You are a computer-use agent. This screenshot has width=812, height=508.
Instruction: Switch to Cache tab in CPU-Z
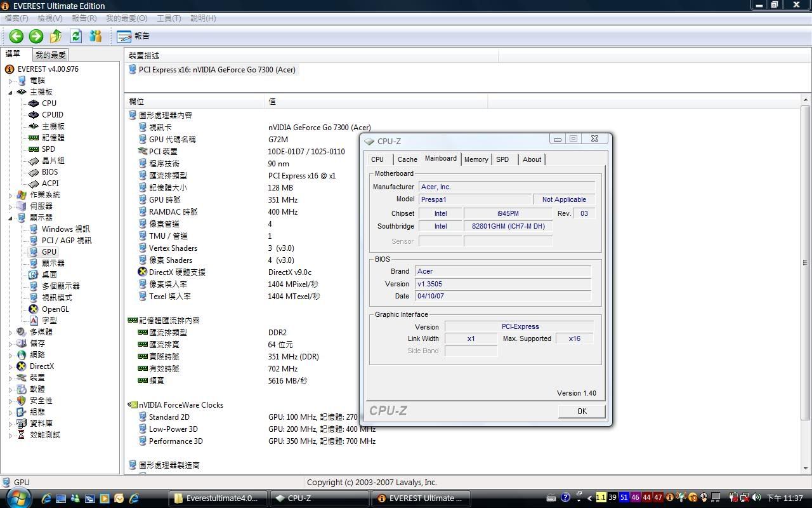click(x=407, y=159)
